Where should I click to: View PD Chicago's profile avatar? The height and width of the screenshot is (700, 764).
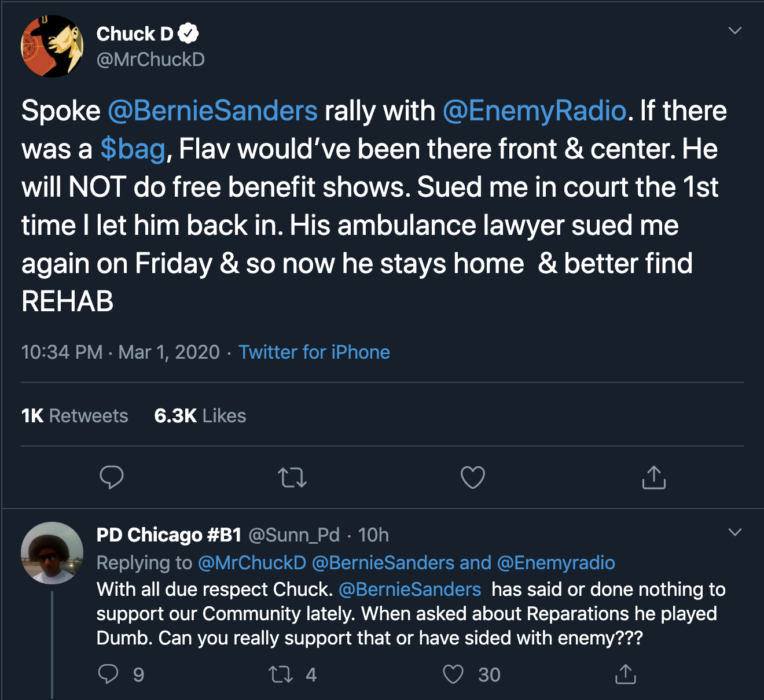(x=52, y=553)
